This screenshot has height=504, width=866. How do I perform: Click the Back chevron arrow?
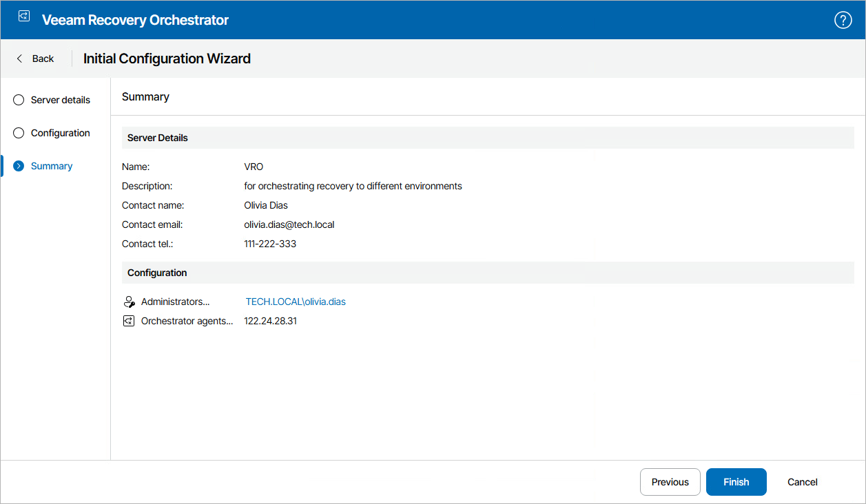19,59
